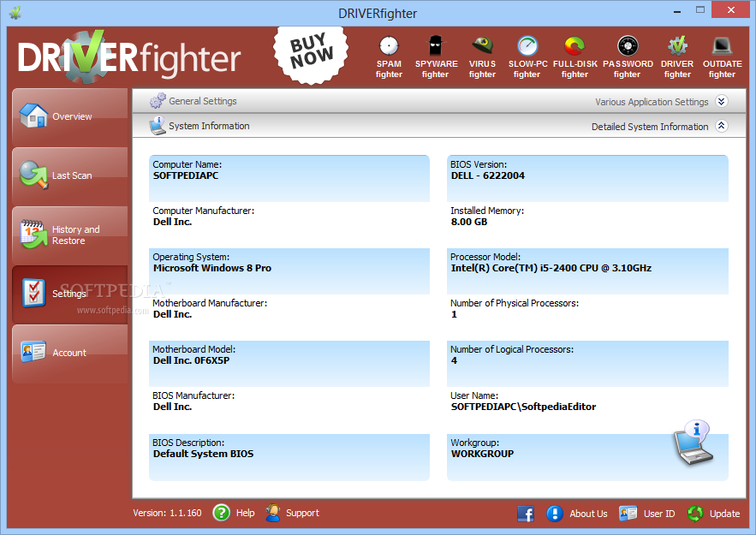Maximize the DRIVERfighter window

point(700,10)
